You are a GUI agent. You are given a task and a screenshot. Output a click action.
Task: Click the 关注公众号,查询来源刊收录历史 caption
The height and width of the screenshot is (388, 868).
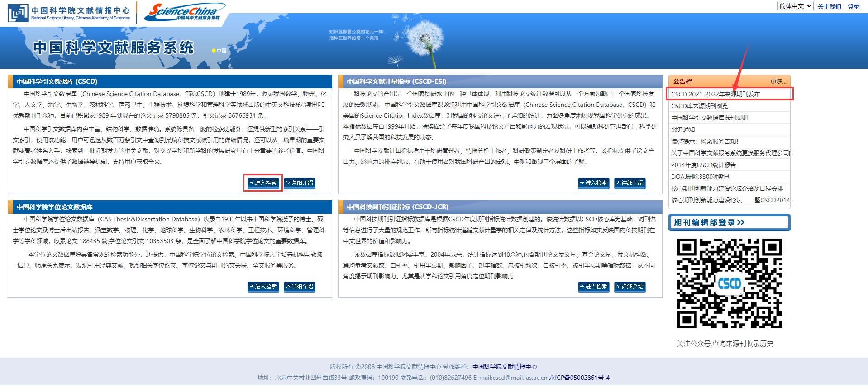point(725,344)
